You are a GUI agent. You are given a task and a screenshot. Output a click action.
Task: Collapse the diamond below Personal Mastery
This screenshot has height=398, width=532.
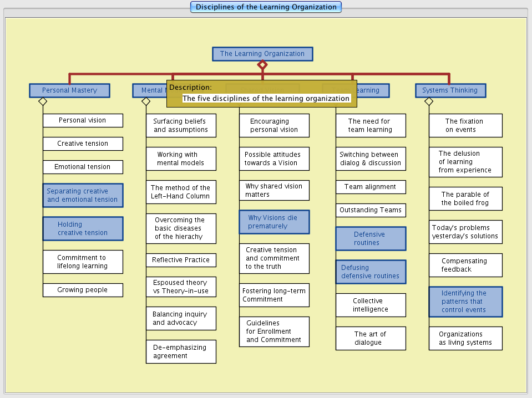tap(43, 101)
